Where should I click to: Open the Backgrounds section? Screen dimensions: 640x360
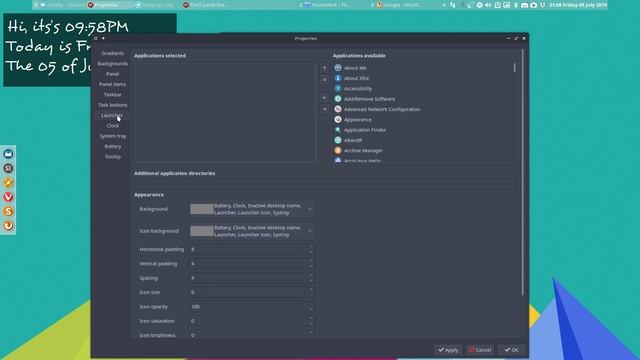[113, 64]
